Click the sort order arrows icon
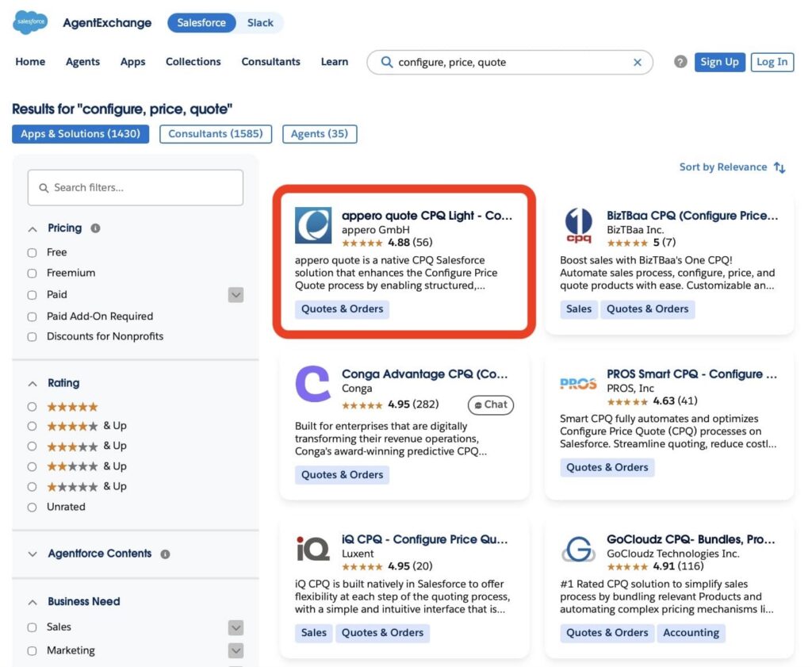This screenshot has height=667, width=812. click(x=779, y=167)
